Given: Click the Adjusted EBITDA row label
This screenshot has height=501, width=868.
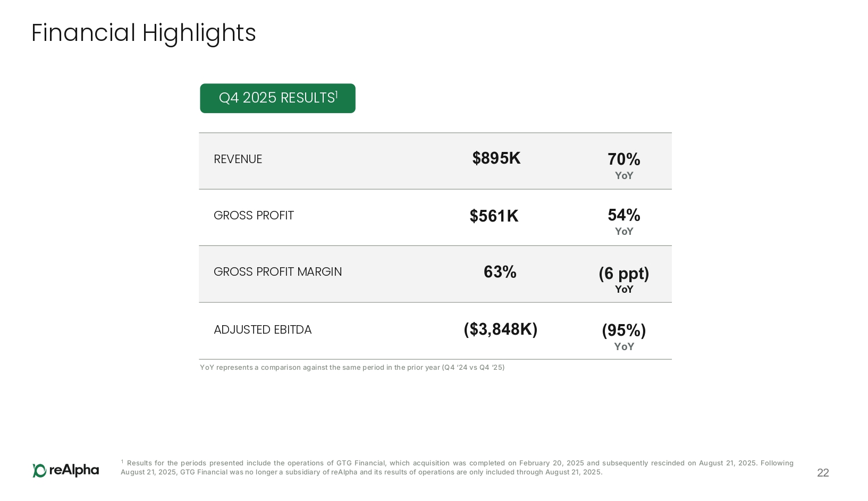Looking at the screenshot, I should [x=263, y=330].
